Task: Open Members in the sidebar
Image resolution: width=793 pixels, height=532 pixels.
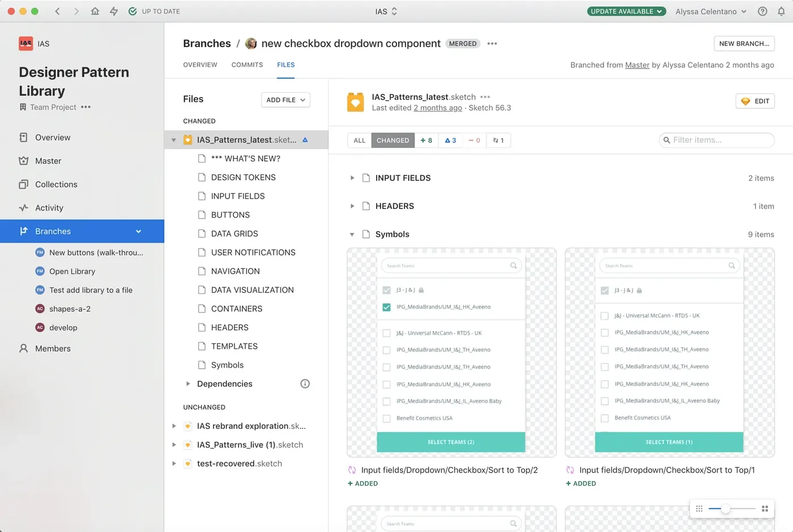Action: pyautogui.click(x=53, y=349)
